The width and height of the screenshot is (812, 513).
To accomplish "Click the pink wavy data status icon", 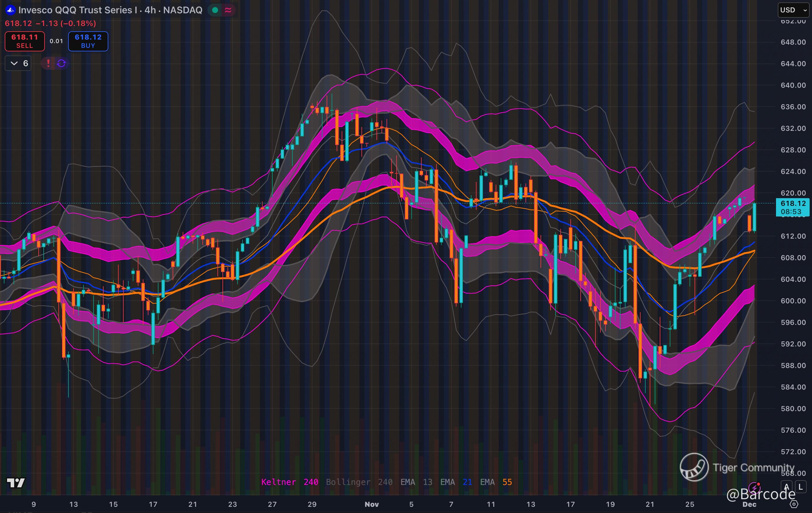I will point(228,10).
